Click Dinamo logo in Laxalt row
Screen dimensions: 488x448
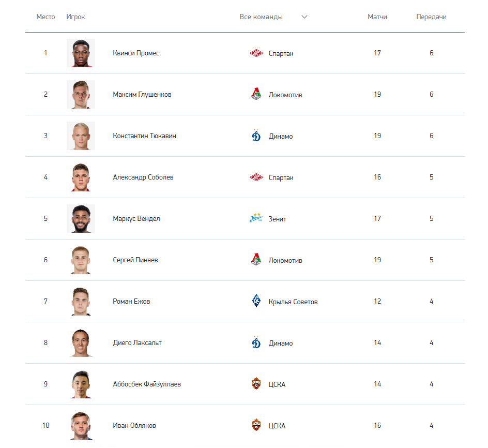tap(256, 342)
